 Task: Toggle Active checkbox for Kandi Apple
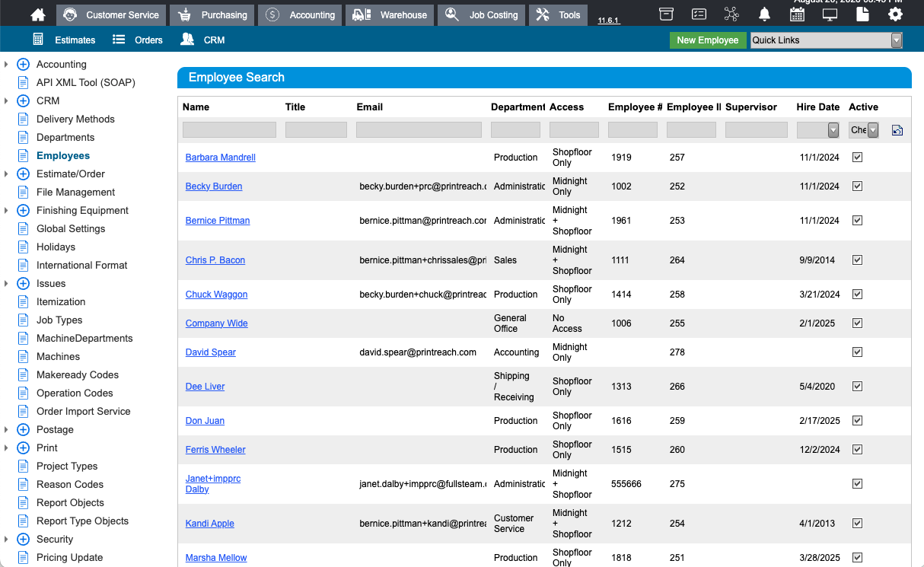tap(857, 523)
